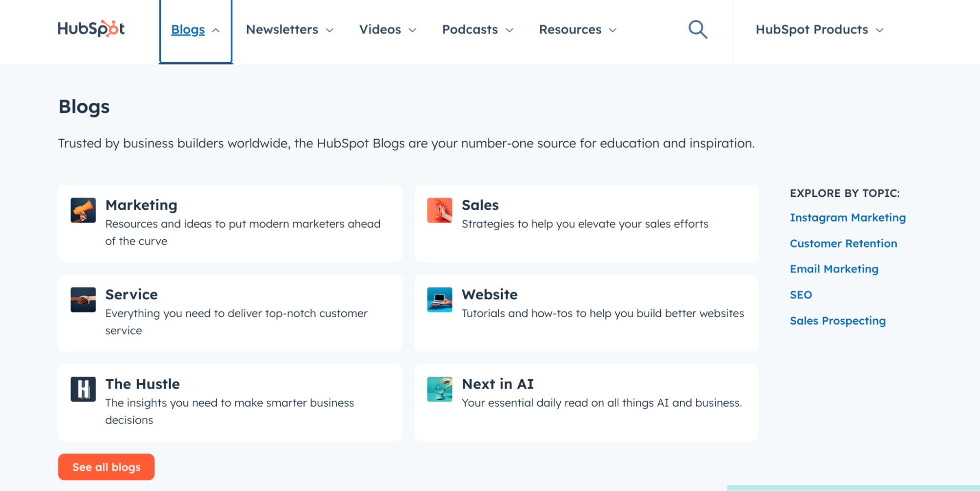The width and height of the screenshot is (980, 491).
Task: Click 'Your essential daily read' description
Action: tap(602, 403)
